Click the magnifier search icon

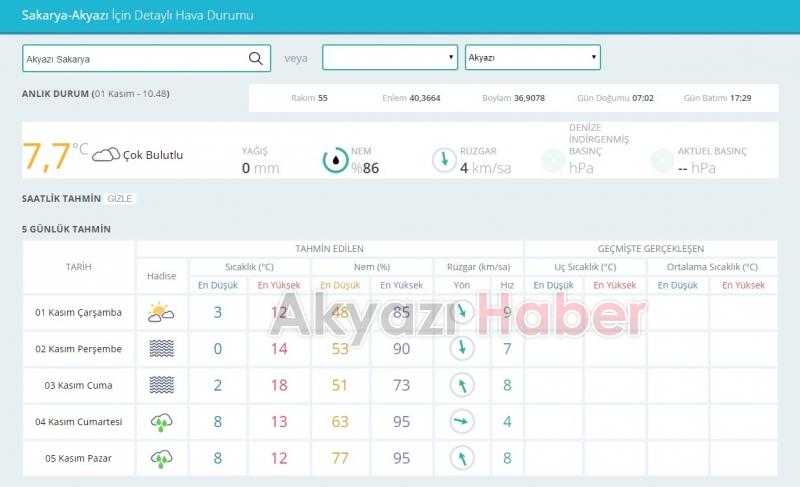(x=256, y=58)
